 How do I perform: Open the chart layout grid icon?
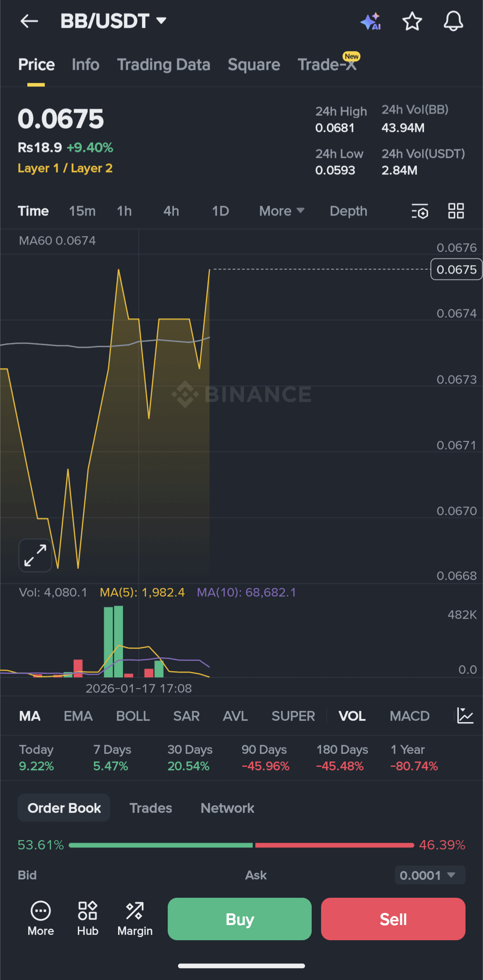(x=456, y=211)
